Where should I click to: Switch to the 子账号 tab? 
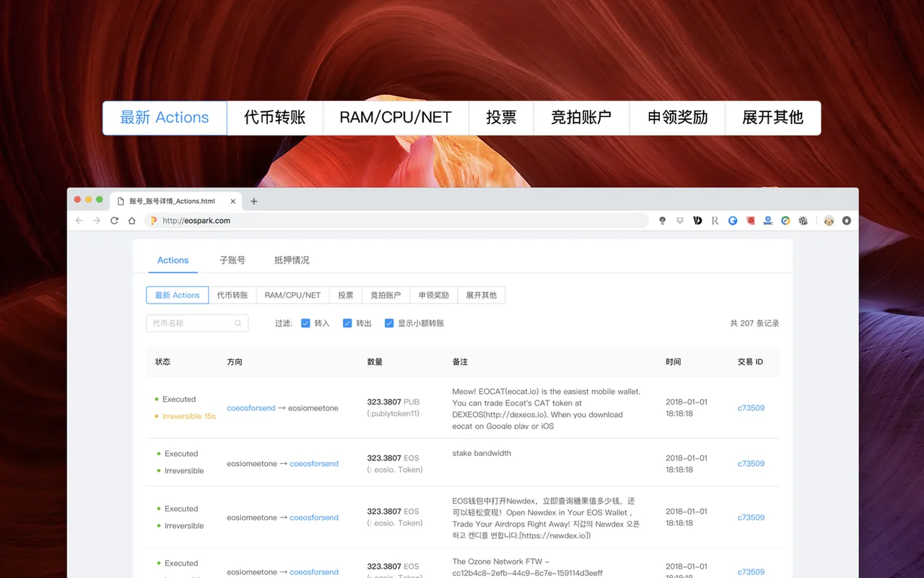point(232,260)
